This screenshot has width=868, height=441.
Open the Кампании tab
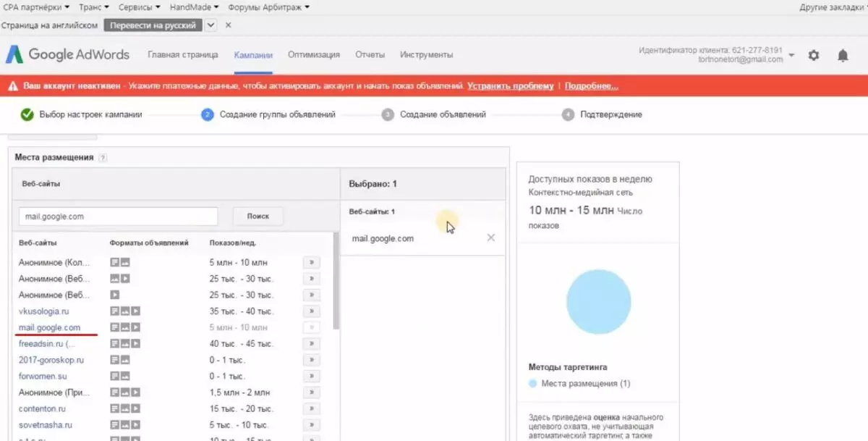253,54
